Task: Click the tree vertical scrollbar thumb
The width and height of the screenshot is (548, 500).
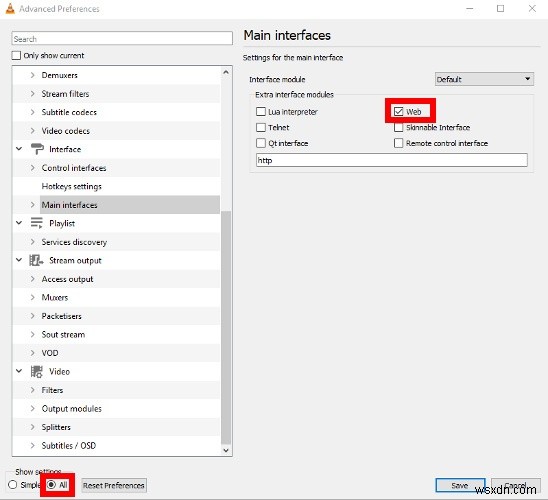Action: [x=226, y=327]
